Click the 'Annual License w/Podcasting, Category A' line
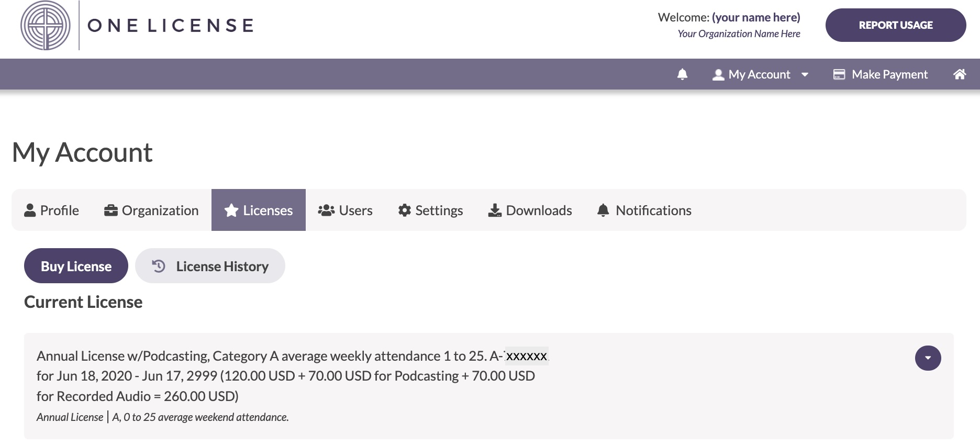The height and width of the screenshot is (445, 980). coord(293,356)
